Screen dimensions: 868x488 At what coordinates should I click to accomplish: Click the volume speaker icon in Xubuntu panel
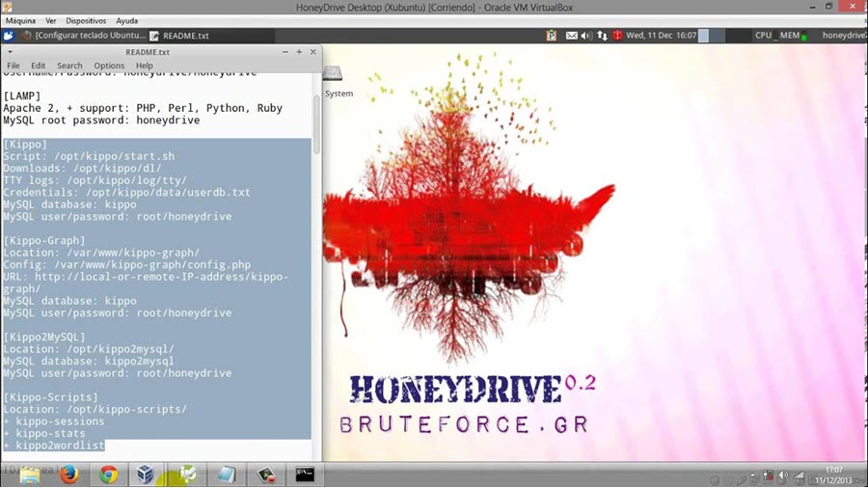[586, 36]
